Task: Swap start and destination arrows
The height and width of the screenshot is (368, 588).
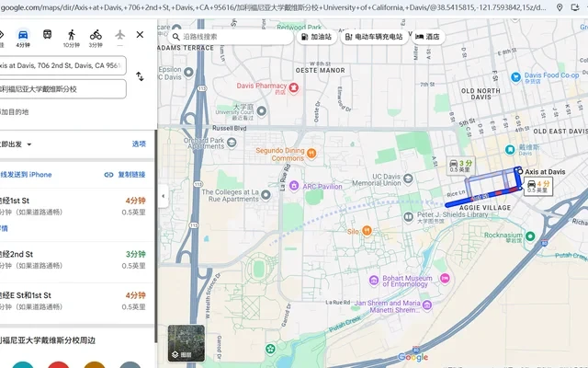Action: 140,76
